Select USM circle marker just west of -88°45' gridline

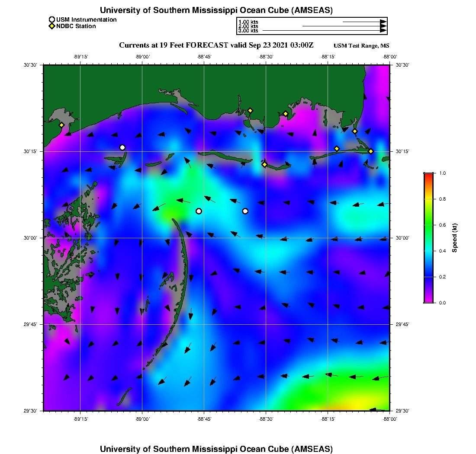pos(199,211)
